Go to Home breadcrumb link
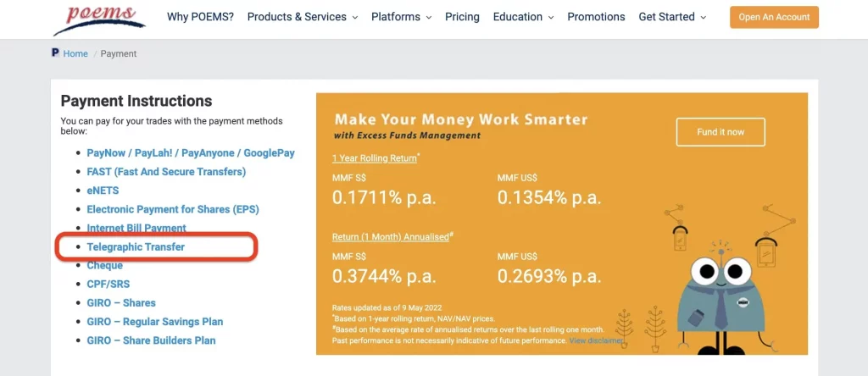 pos(75,53)
